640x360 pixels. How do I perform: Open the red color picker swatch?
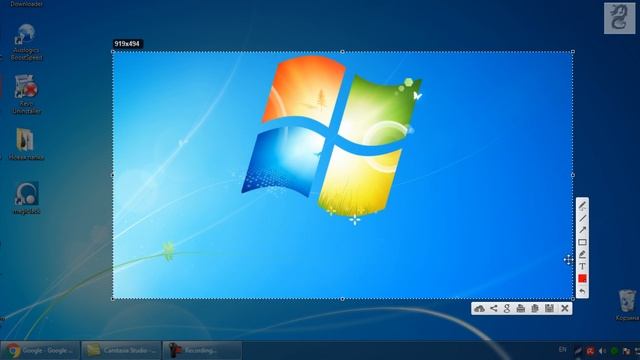coord(582,279)
